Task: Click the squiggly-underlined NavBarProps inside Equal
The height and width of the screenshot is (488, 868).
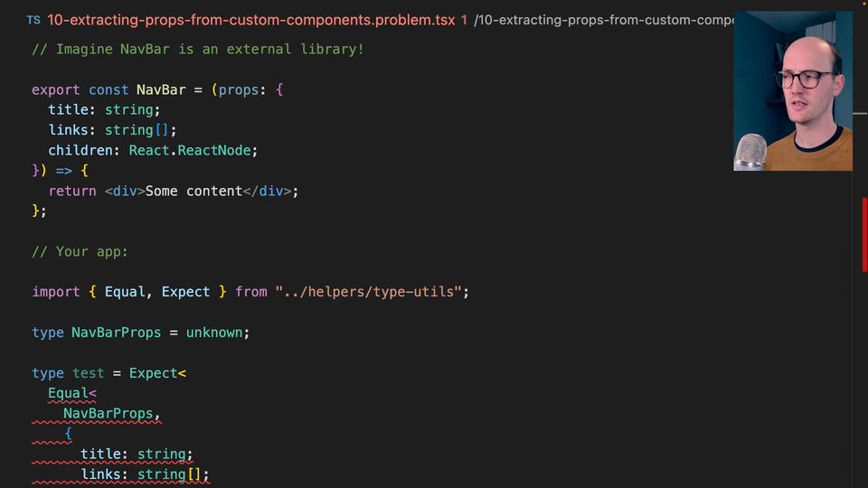Action: [x=108, y=413]
